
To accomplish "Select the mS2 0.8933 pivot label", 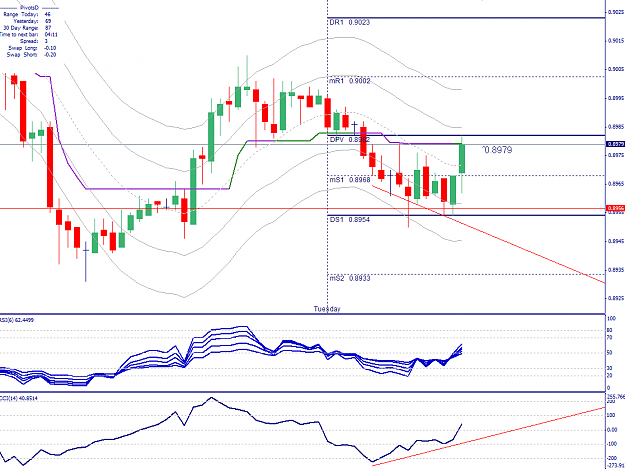I will click(350, 278).
